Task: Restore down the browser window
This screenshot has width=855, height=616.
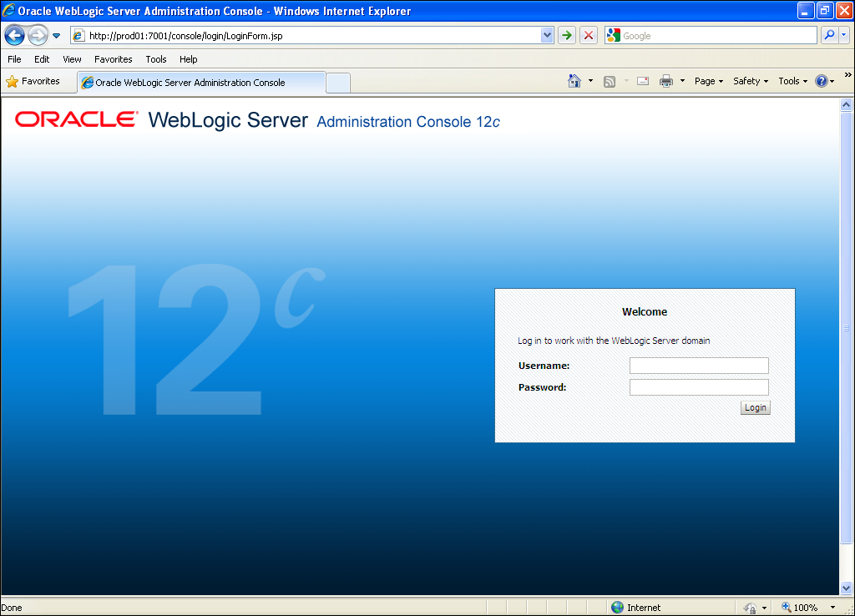Action: click(x=824, y=10)
